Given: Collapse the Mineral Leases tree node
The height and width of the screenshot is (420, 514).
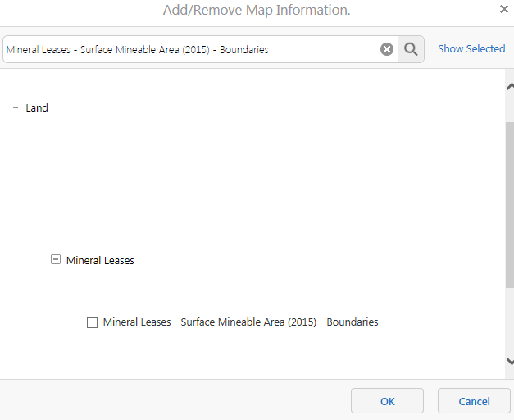Looking at the screenshot, I should pyautogui.click(x=56, y=259).
